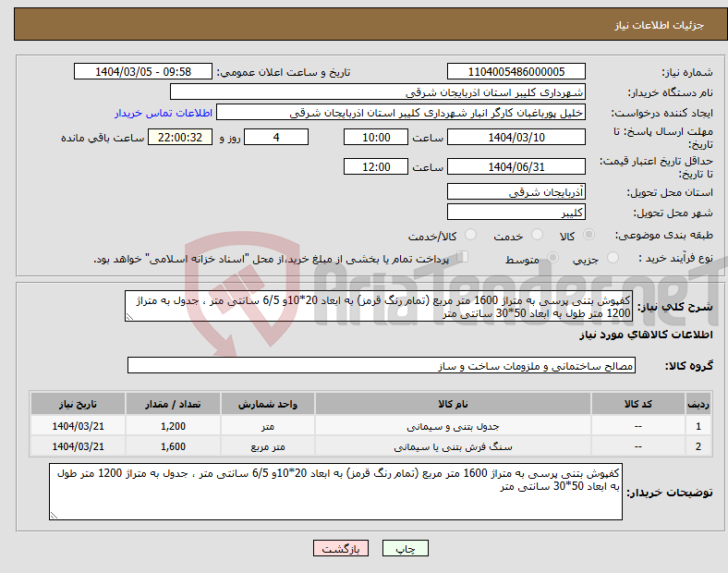Click the واحد شمارش column header
The image size is (728, 573).
268,404
